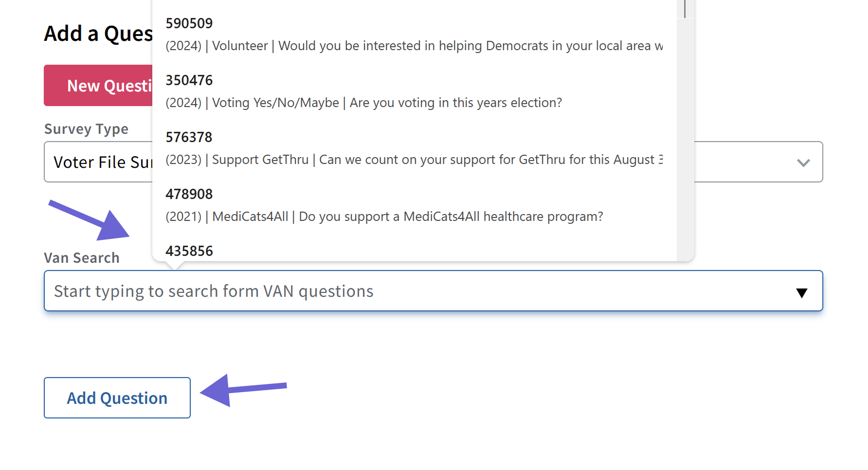Click the Survey Type label
This screenshot has width=868, height=470.
pos(86,128)
